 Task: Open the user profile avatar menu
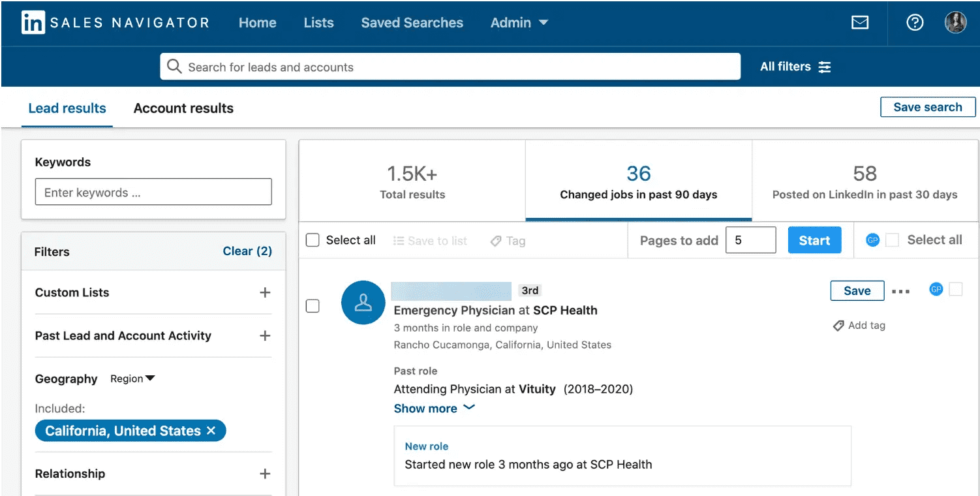(955, 23)
